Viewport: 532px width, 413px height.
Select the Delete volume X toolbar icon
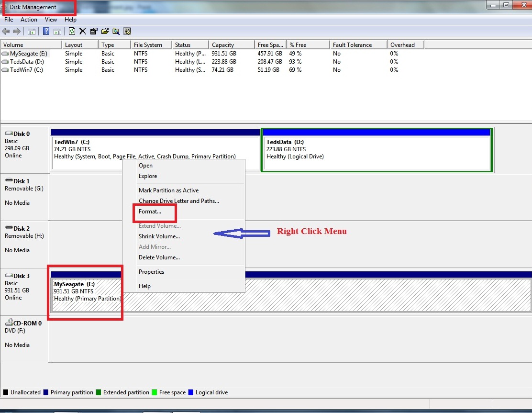pyautogui.click(x=82, y=31)
